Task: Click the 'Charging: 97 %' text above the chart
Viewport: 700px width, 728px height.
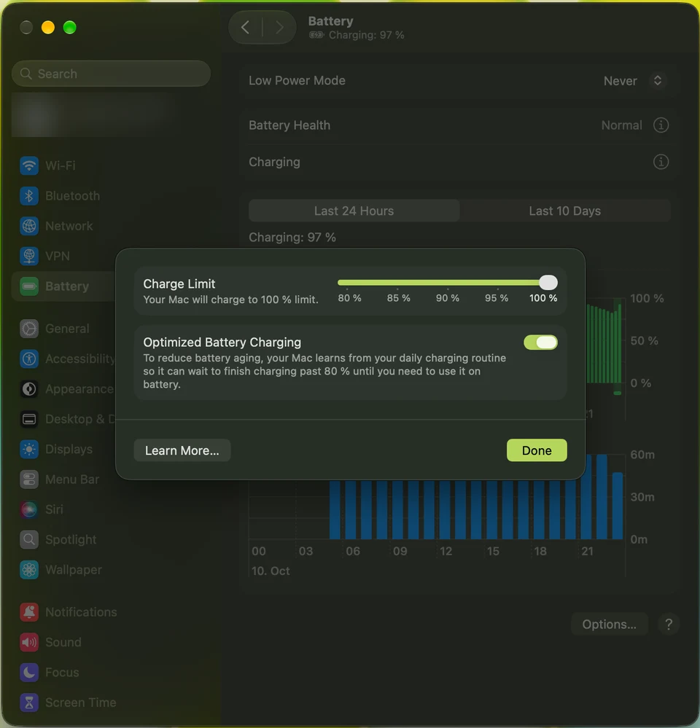Action: pos(292,238)
